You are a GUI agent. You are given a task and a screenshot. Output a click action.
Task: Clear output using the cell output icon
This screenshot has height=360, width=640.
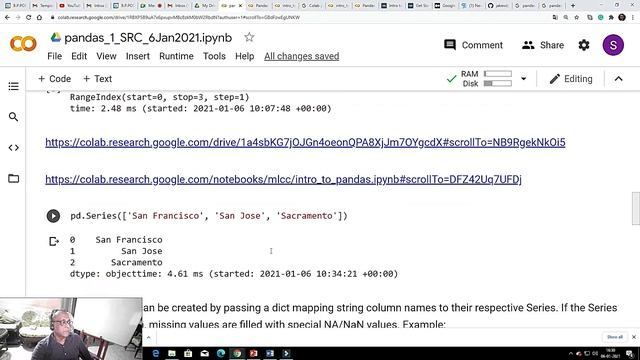[x=53, y=242]
